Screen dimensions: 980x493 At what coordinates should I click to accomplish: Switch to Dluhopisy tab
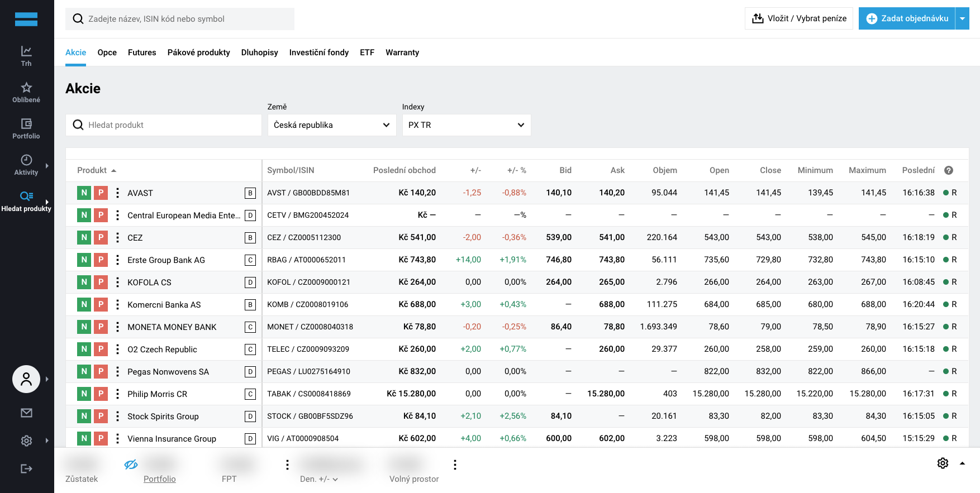coord(259,52)
